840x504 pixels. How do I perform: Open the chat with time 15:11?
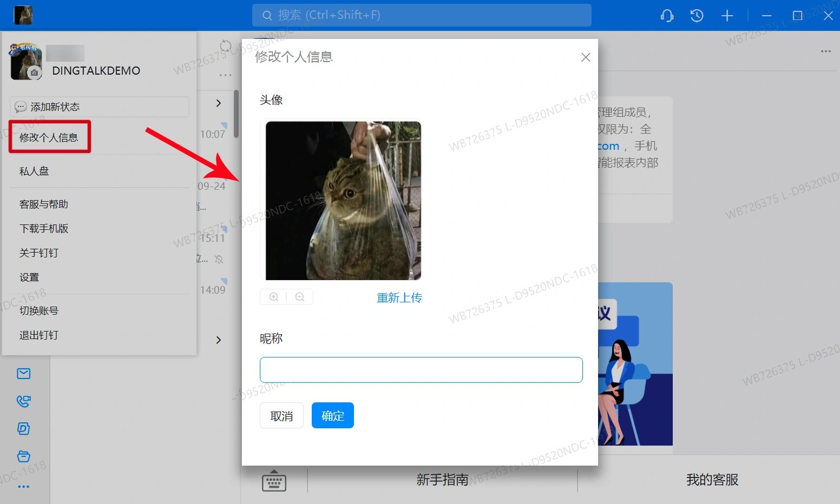[x=213, y=238]
